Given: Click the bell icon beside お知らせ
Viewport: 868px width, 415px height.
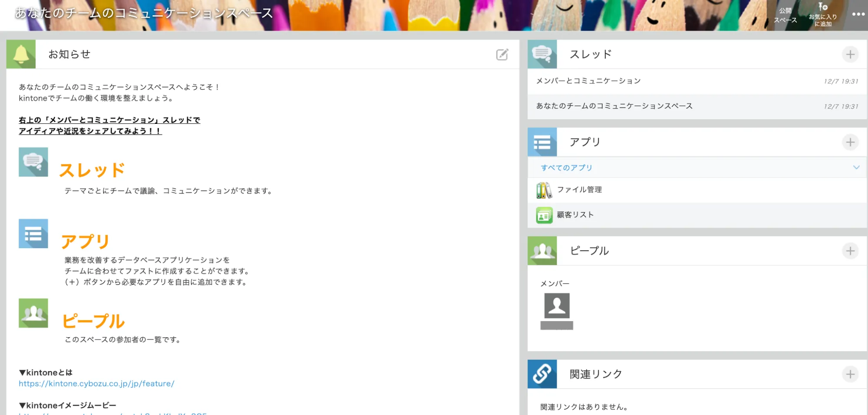Looking at the screenshot, I should (21, 54).
